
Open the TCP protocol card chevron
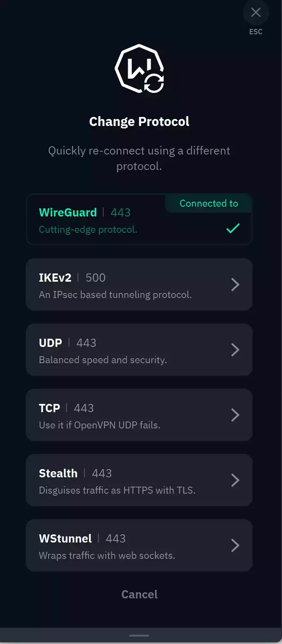tap(235, 415)
